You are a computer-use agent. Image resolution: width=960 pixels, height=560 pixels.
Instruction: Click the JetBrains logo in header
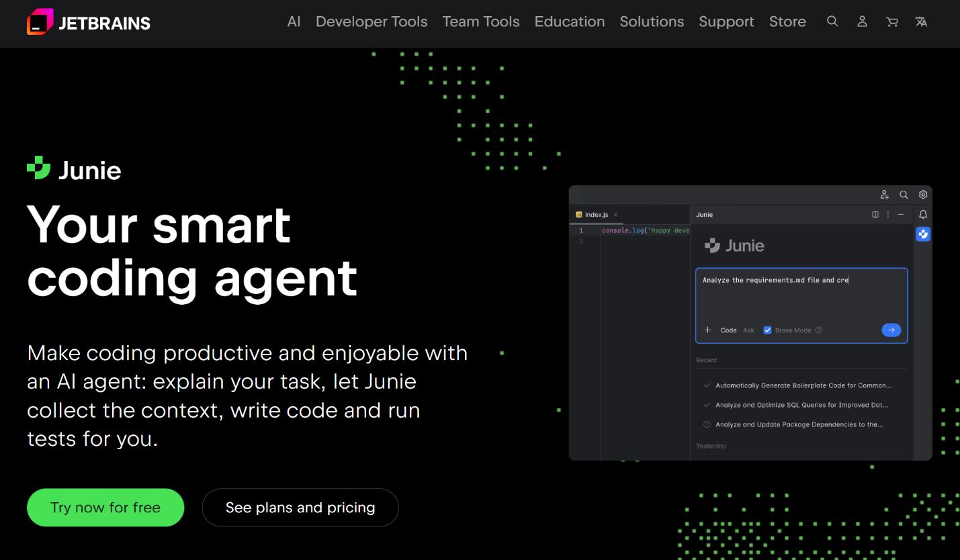click(x=89, y=22)
